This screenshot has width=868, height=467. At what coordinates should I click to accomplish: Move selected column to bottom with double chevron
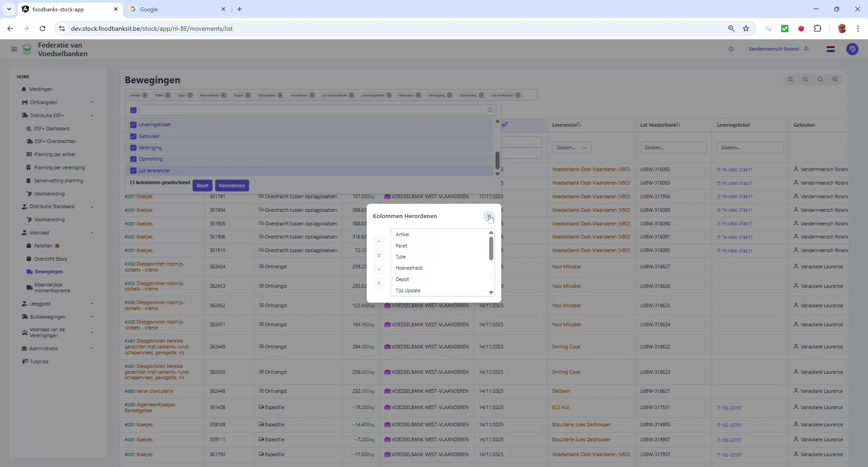[x=379, y=283]
